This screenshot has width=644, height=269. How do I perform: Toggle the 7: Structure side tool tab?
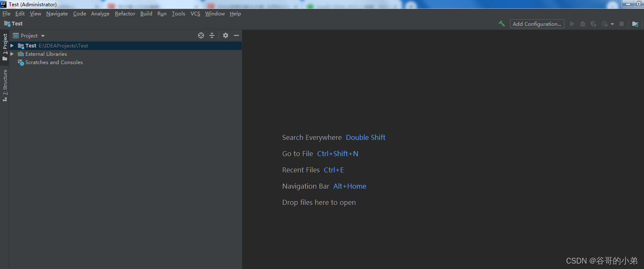tap(5, 85)
